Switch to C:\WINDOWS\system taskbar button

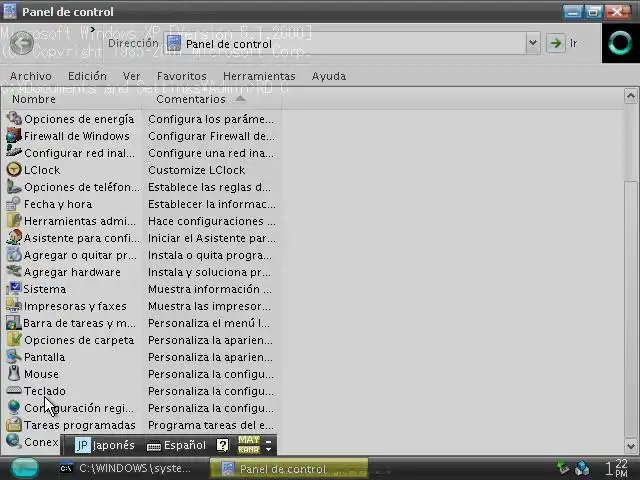pyautogui.click(x=126, y=468)
